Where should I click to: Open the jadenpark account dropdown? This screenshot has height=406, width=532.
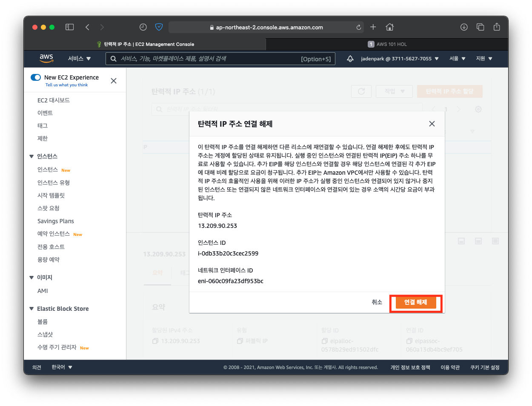point(400,59)
